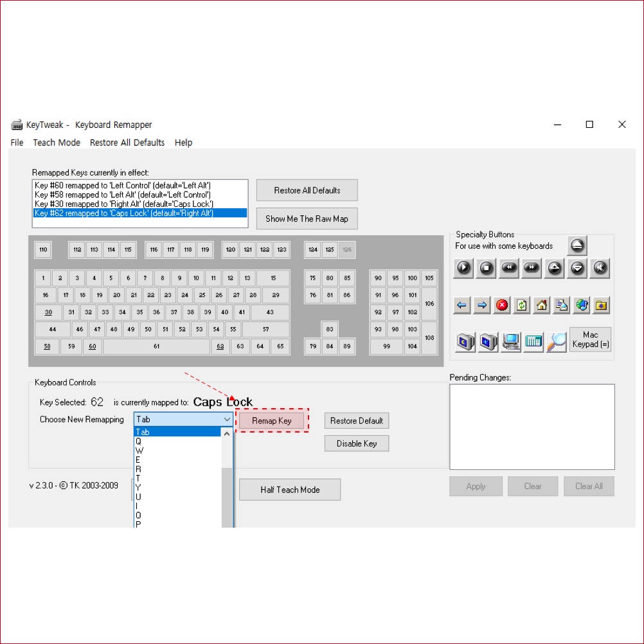Select 'Key #30 remapped to Right Alt' row
Image resolution: width=644 pixels, height=644 pixels.
tap(140, 204)
